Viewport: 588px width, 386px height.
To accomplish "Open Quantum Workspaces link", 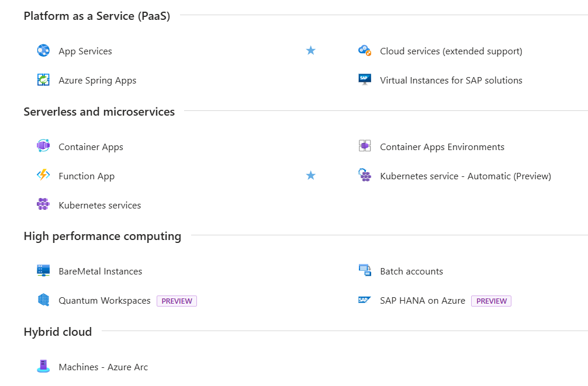I will 105,301.
